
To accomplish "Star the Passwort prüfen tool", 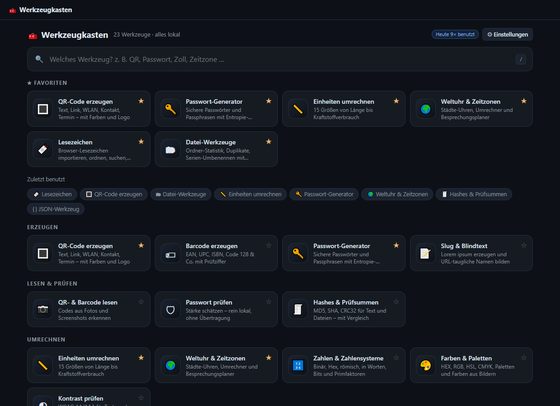I will (x=269, y=302).
